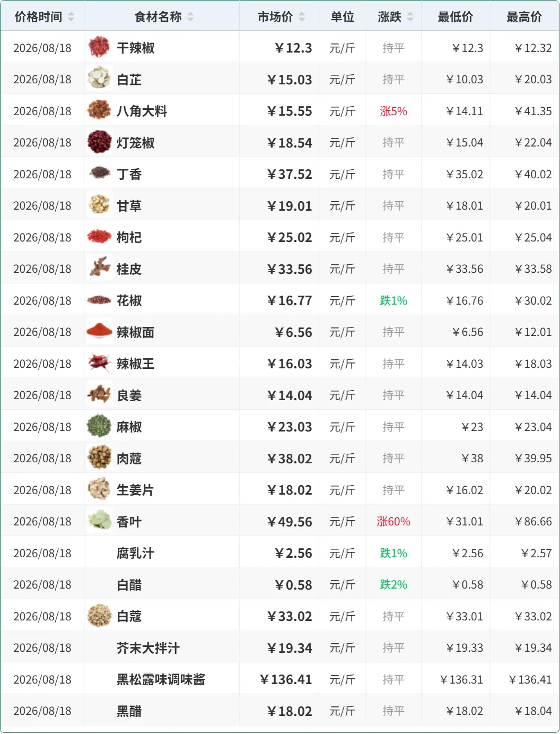Click the bay leaf (香叶) thumbnail
The width and height of the screenshot is (560, 734).
pos(99,521)
